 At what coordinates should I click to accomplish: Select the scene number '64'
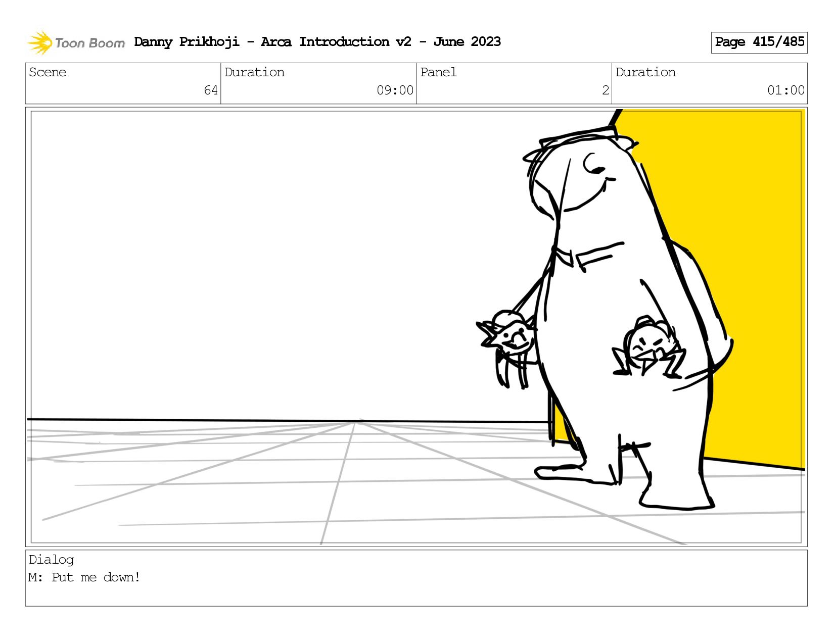(211, 90)
